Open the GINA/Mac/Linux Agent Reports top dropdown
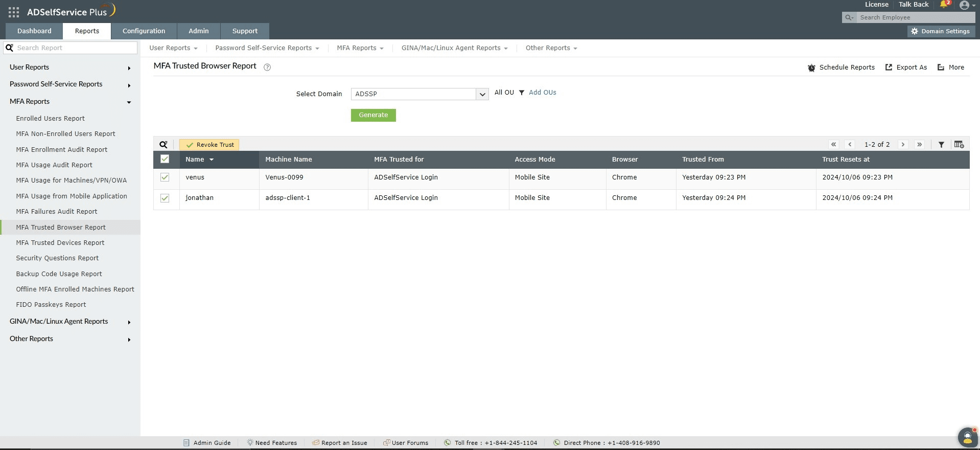This screenshot has height=450, width=980. tap(455, 48)
